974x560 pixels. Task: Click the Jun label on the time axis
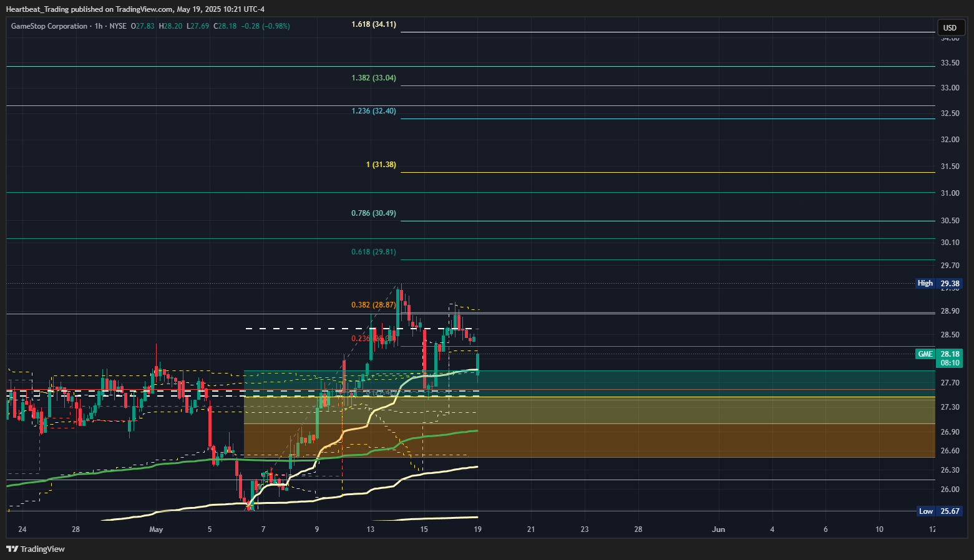coord(719,529)
